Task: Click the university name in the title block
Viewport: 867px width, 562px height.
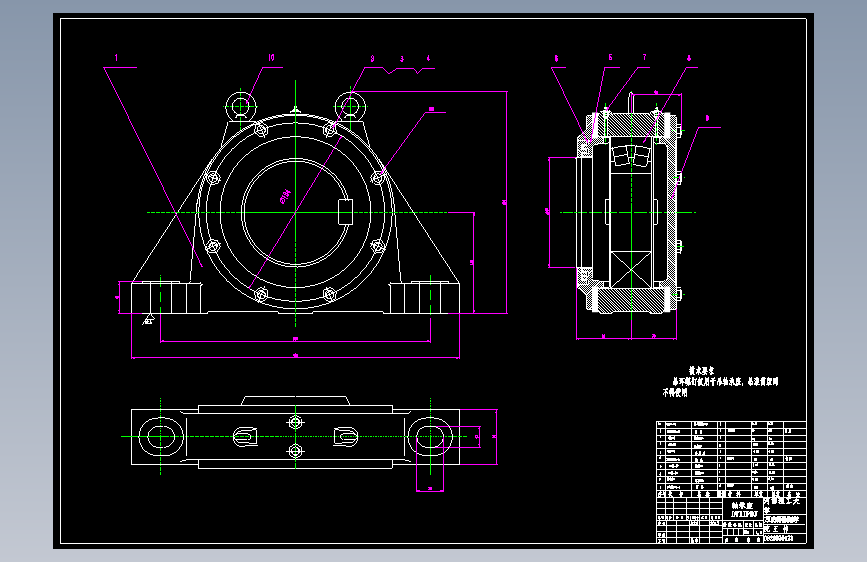Action: 782,504
